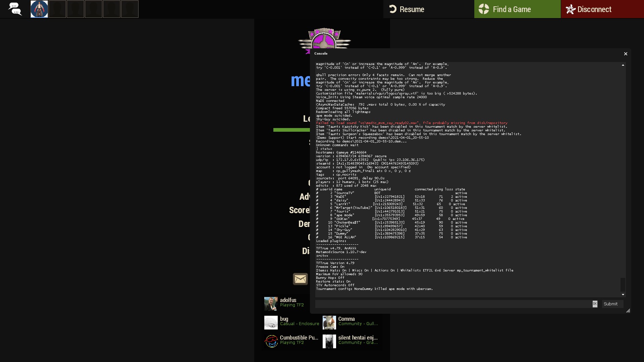This screenshot has width=644, height=362.
Task: Click the red 'Failed to load sound' error line
Action: pyautogui.click(x=412, y=123)
